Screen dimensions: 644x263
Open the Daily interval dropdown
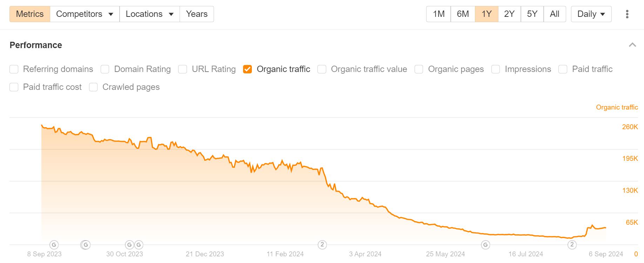[591, 14]
